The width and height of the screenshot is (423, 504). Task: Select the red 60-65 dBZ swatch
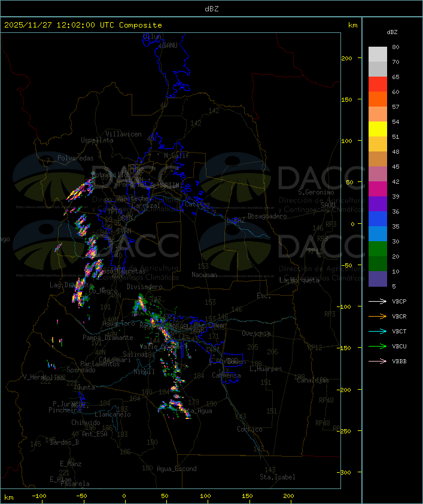click(x=378, y=84)
